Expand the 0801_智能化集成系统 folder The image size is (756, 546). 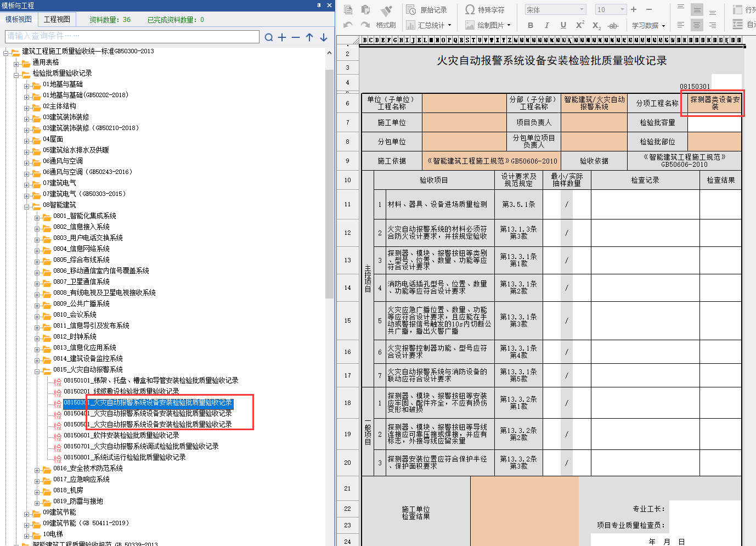37,218
